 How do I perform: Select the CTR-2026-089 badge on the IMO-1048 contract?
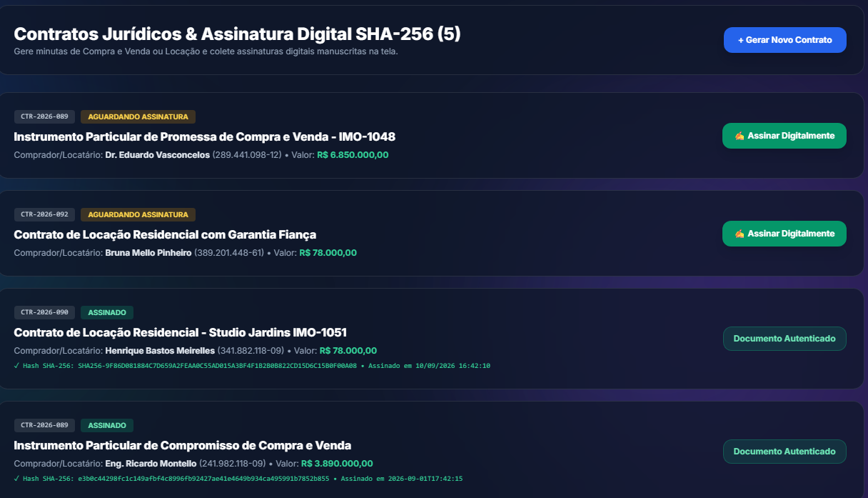(x=44, y=116)
